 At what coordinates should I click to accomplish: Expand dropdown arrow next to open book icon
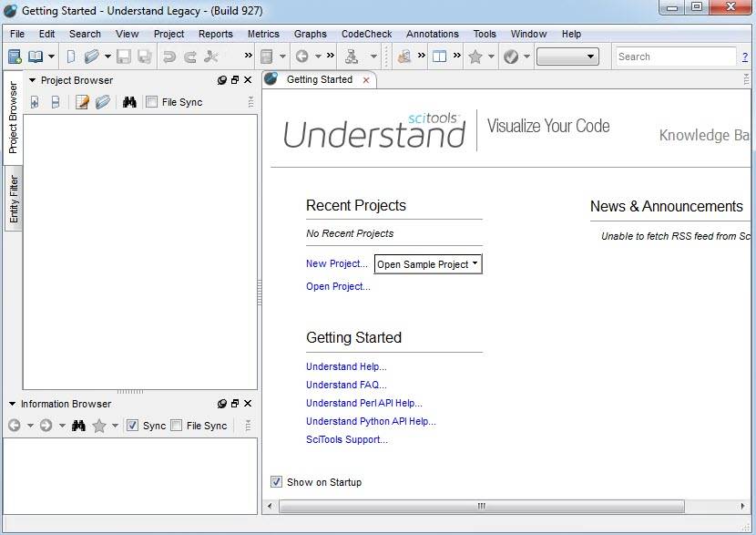click(51, 57)
